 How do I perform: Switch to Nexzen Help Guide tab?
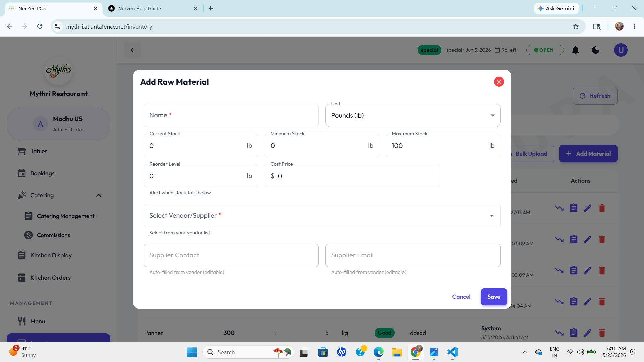click(153, 8)
